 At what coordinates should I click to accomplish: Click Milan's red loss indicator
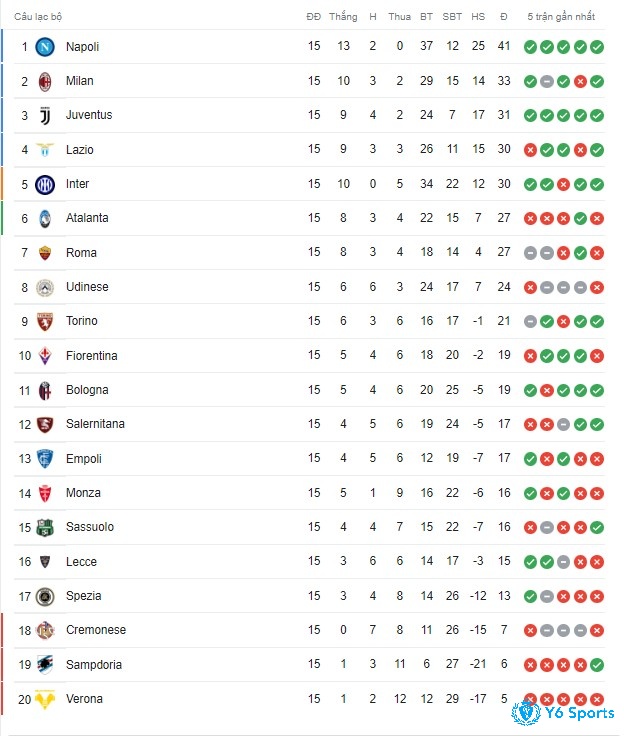click(580, 82)
